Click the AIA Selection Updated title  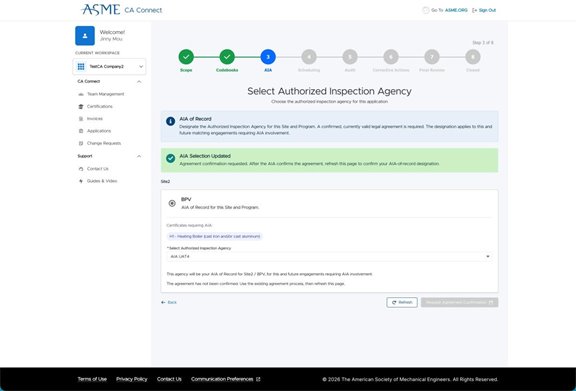click(205, 156)
